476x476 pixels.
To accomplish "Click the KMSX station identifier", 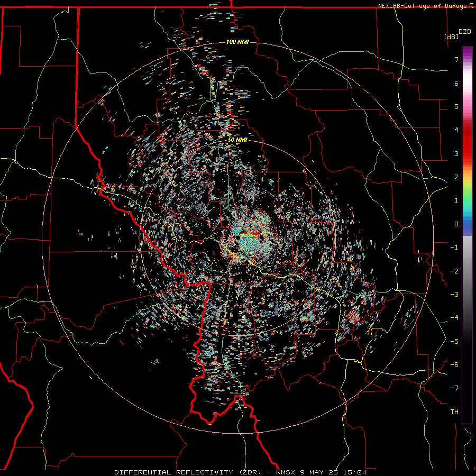I will click(286, 472).
